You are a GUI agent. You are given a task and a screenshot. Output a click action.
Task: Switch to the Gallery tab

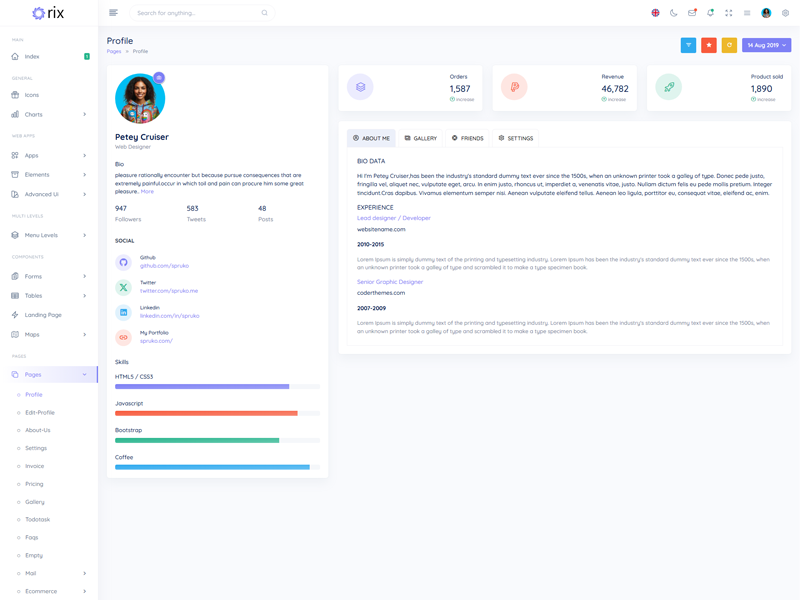(x=421, y=138)
